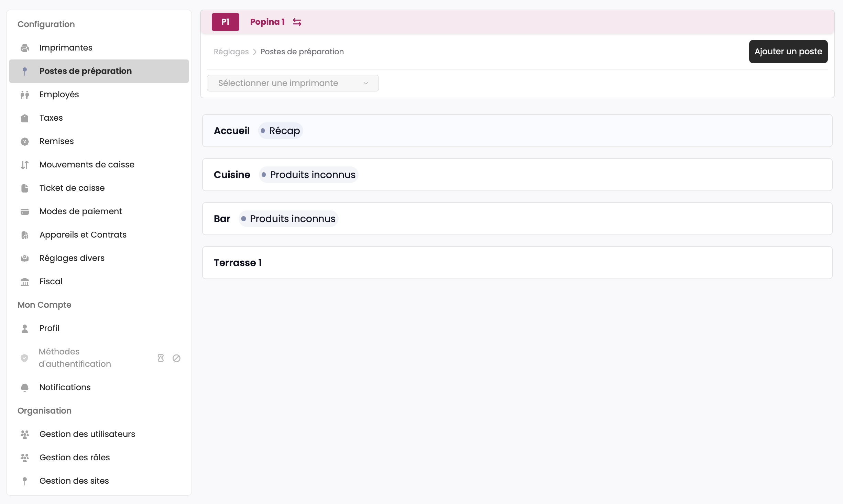
Task: Click the blocked circle icon beside Méthodes d'authentification
Action: [x=176, y=358]
